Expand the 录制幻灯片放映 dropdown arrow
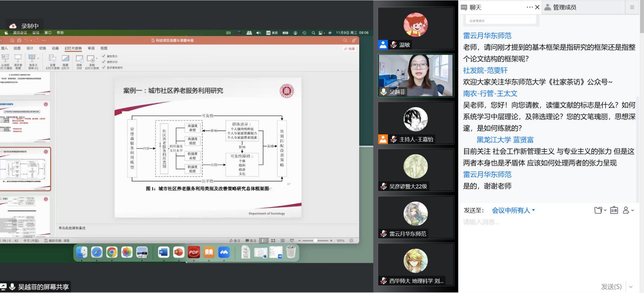 pos(97,59)
